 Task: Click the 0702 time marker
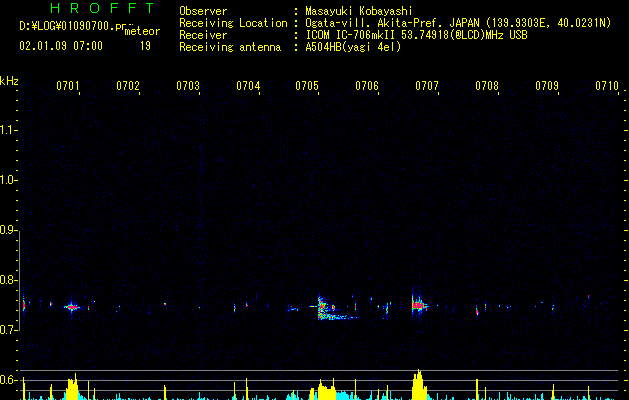[128, 86]
